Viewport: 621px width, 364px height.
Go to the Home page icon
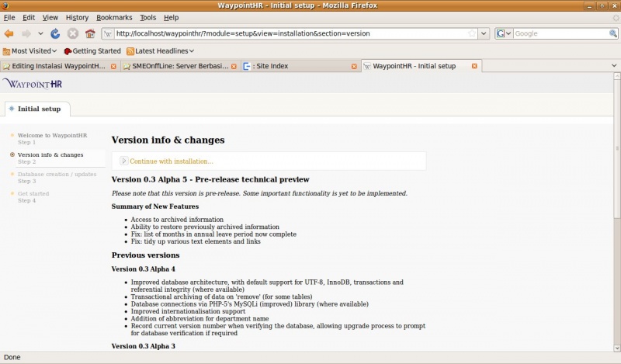point(90,33)
